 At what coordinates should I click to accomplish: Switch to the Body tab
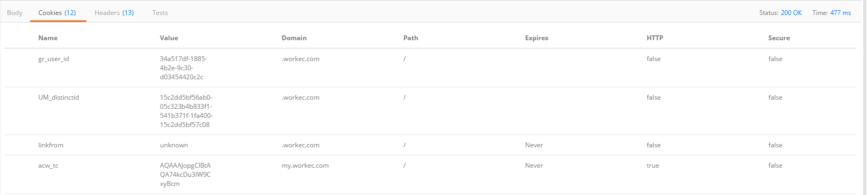[14, 12]
